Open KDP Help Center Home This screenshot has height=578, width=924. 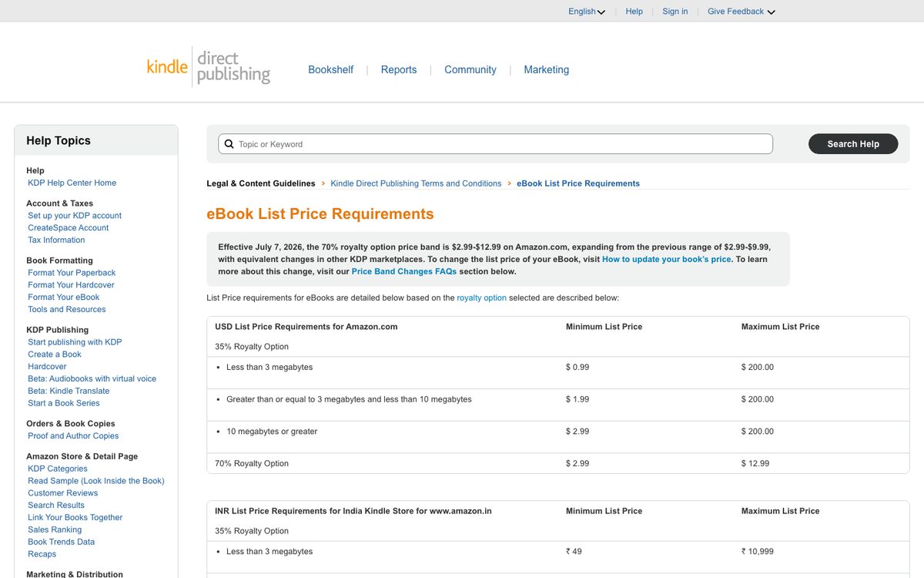[x=72, y=183]
